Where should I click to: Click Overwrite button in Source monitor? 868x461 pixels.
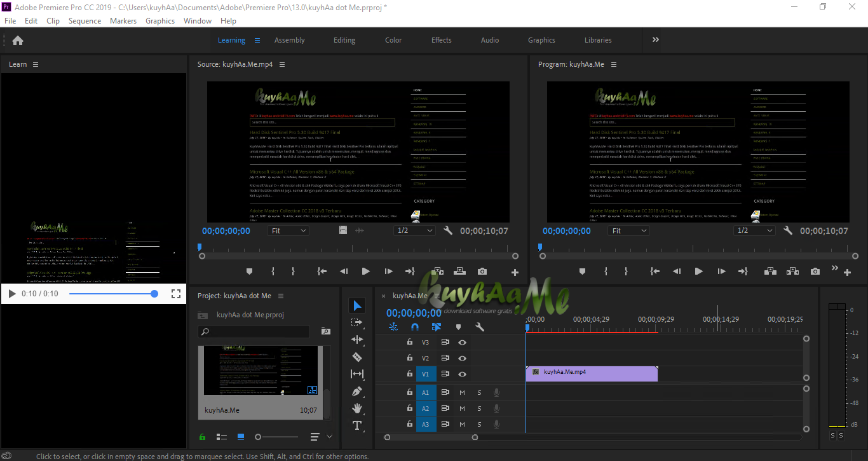tap(459, 272)
